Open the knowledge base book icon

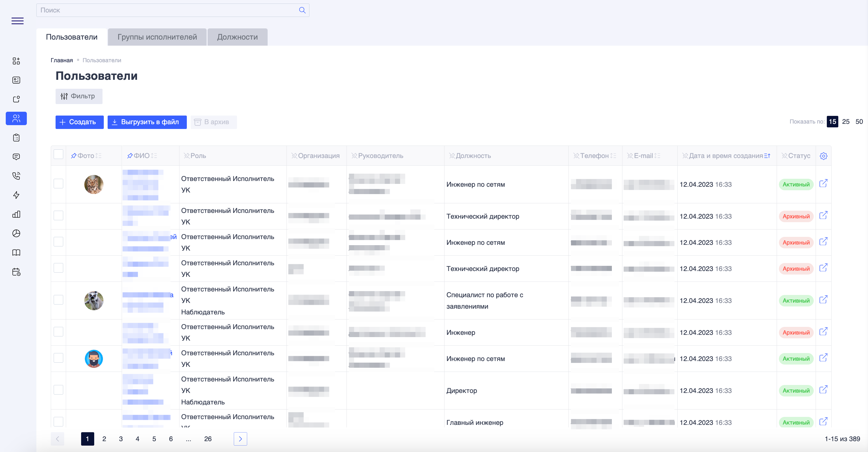click(16, 252)
